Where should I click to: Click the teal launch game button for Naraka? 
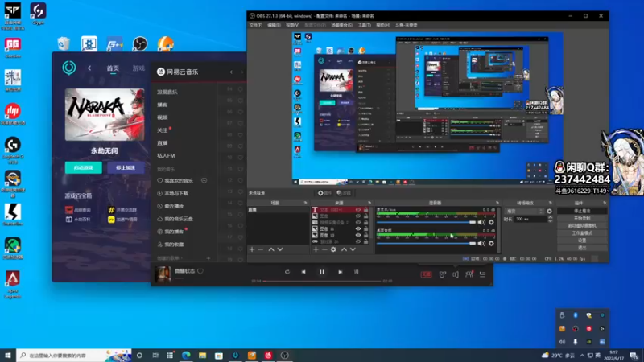click(x=84, y=167)
